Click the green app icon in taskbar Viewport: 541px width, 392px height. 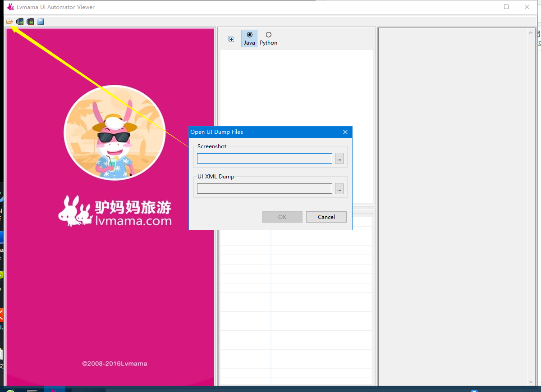point(9,389)
